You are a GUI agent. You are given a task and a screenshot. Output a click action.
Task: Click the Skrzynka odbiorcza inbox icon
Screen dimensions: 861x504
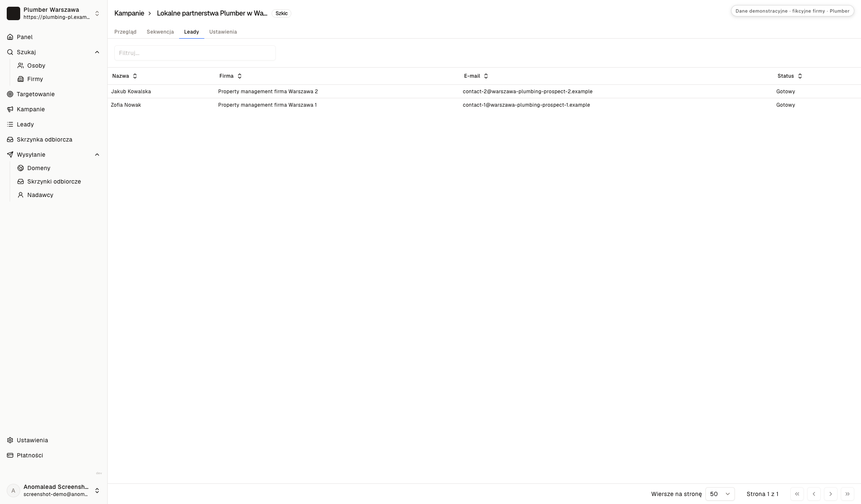[x=10, y=139]
